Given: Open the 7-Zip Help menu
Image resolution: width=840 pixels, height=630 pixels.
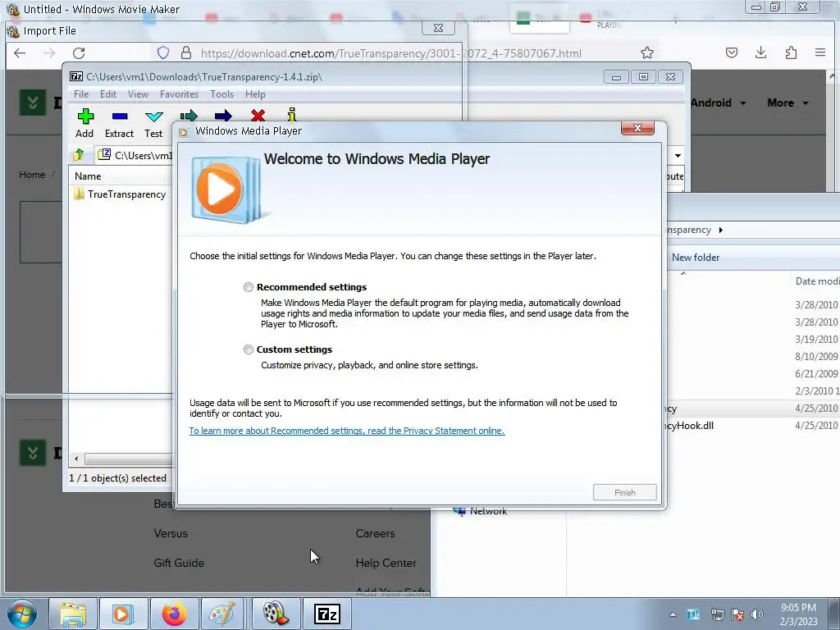Looking at the screenshot, I should (x=256, y=94).
